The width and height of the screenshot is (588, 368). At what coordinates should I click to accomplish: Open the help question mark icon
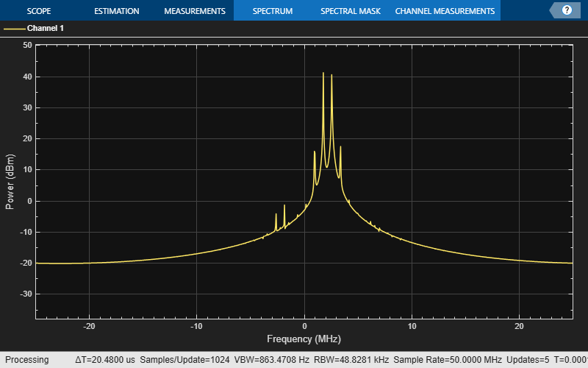pos(567,10)
